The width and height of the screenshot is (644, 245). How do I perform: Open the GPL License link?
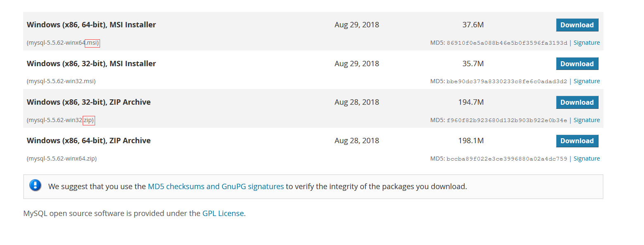(x=223, y=214)
